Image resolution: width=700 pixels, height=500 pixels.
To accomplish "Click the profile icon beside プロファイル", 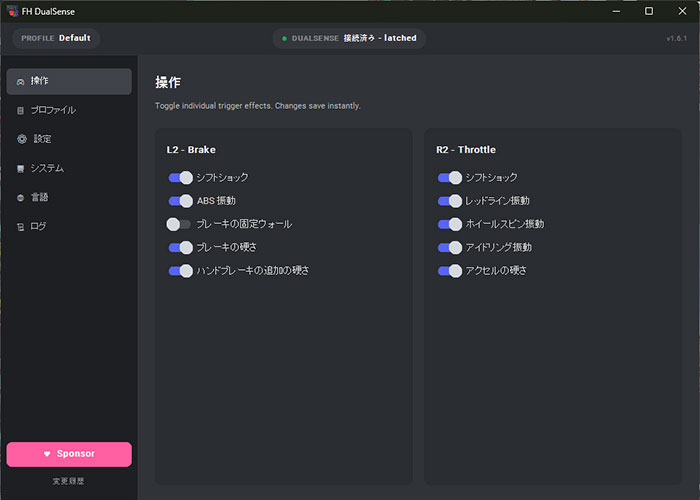I will 20,110.
